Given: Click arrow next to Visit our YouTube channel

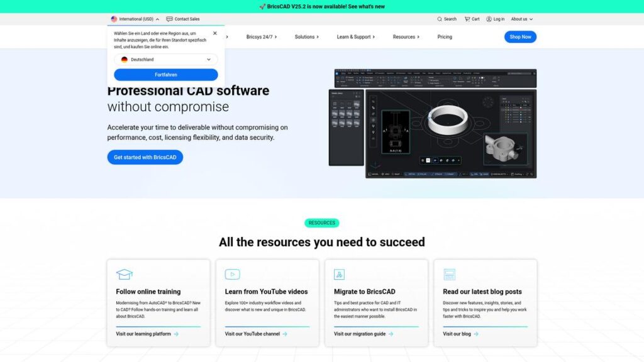Looking at the screenshot, I should [x=285, y=334].
